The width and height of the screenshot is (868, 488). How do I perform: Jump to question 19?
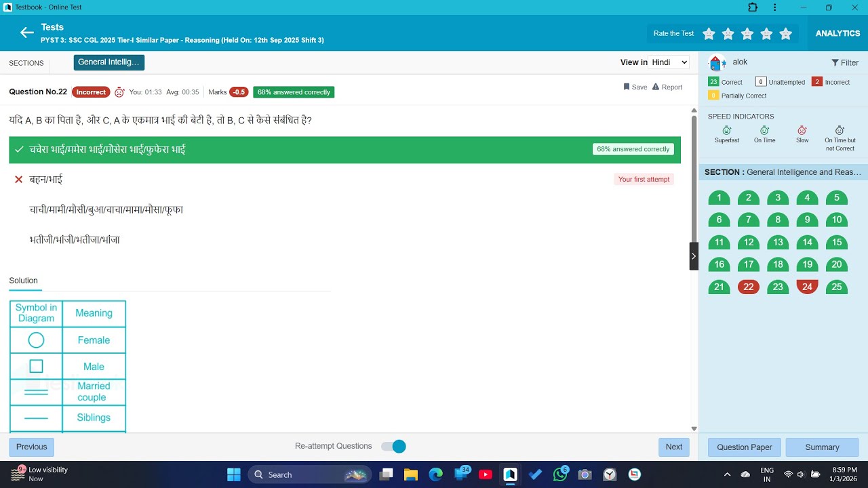click(807, 264)
